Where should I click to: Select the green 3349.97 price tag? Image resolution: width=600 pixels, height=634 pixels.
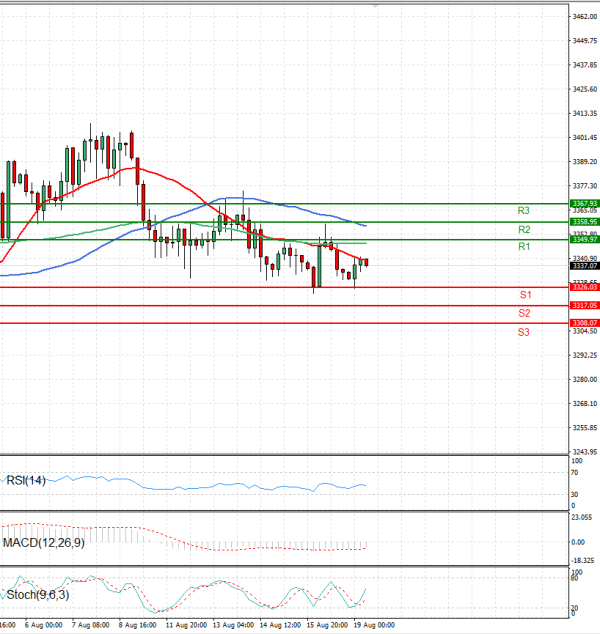click(x=585, y=239)
